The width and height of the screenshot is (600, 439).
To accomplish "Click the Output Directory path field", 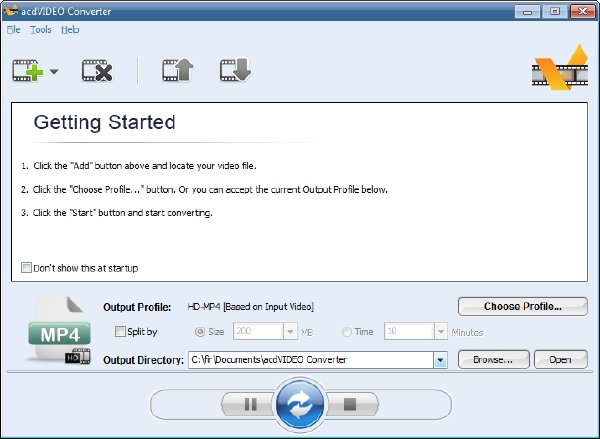I will tap(311, 360).
